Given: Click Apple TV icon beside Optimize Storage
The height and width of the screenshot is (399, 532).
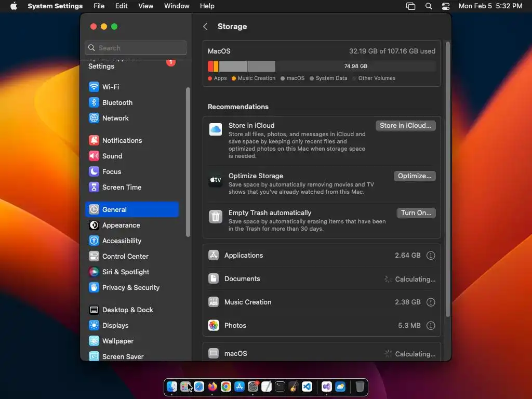Looking at the screenshot, I should [216, 180].
